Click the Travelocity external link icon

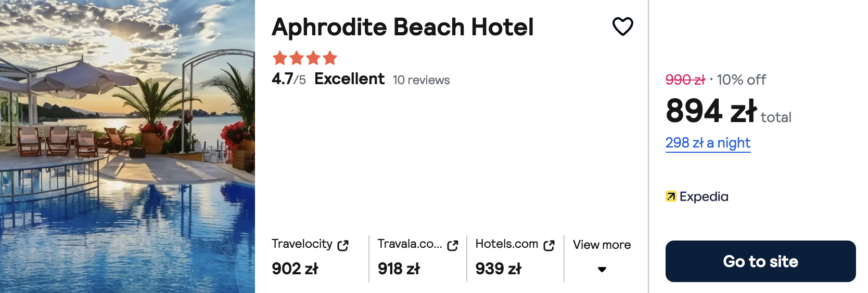click(343, 245)
